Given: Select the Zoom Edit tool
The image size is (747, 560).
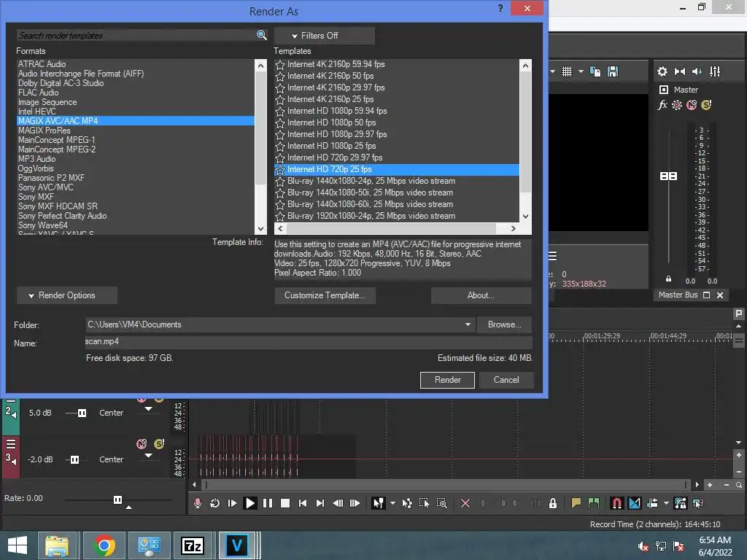Looking at the screenshot, I should (x=441, y=503).
